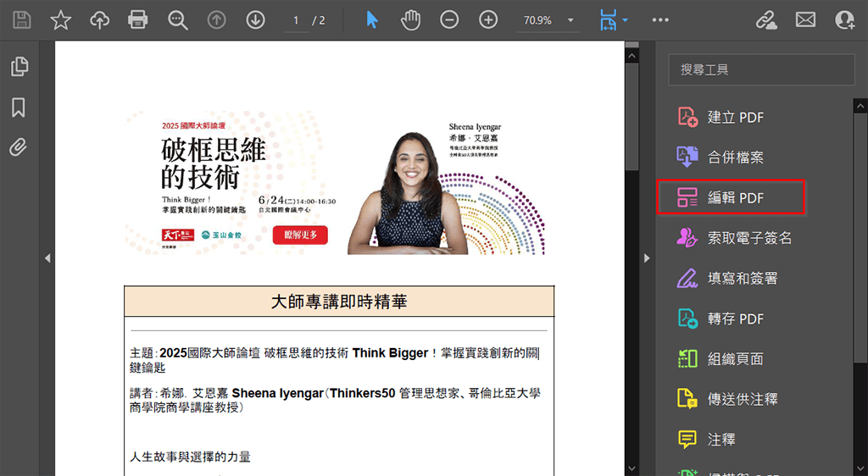This screenshot has width=868, height=476.
Task: Click the 搜尋工具 search field
Action: pyautogui.click(x=761, y=69)
